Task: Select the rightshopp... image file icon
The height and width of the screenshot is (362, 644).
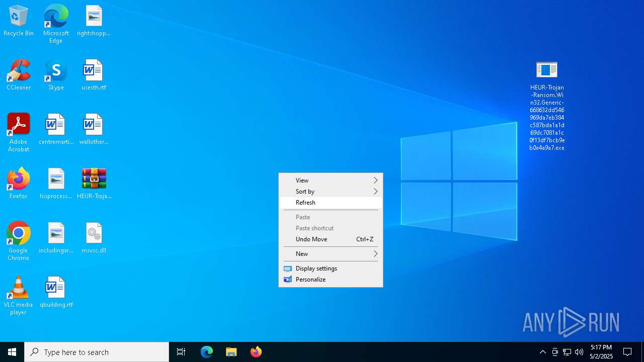Action: (x=94, y=21)
